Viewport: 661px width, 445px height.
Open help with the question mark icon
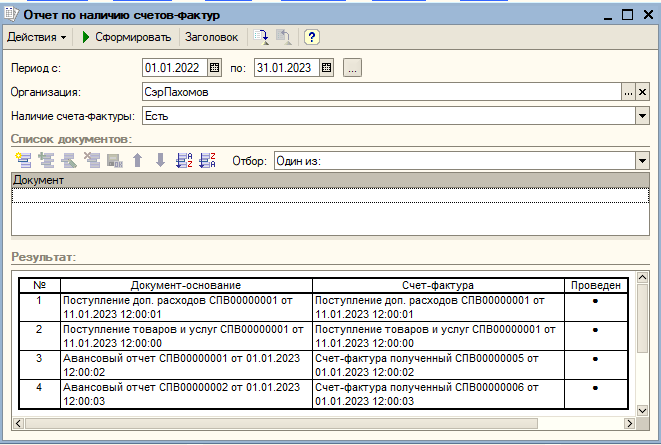[312, 37]
